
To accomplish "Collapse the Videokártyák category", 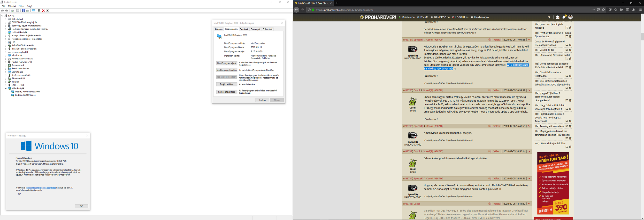I will (x=6, y=89).
